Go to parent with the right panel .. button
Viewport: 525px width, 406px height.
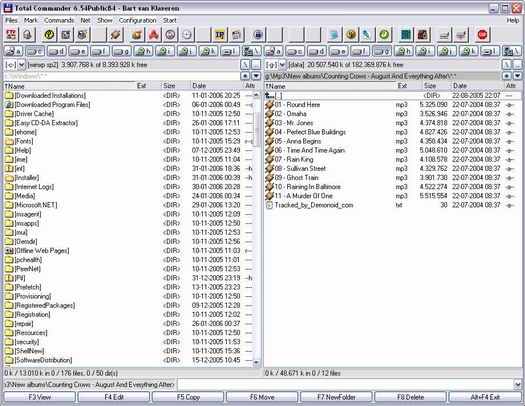click(x=518, y=64)
